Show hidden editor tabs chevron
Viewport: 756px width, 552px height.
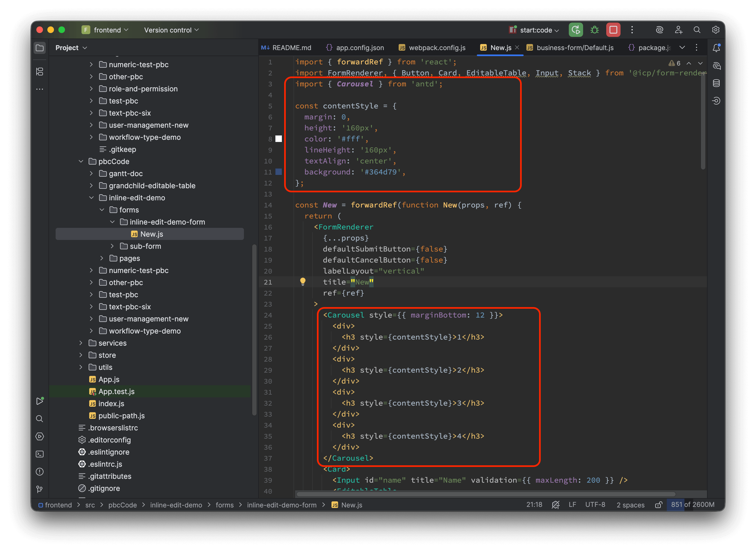682,48
